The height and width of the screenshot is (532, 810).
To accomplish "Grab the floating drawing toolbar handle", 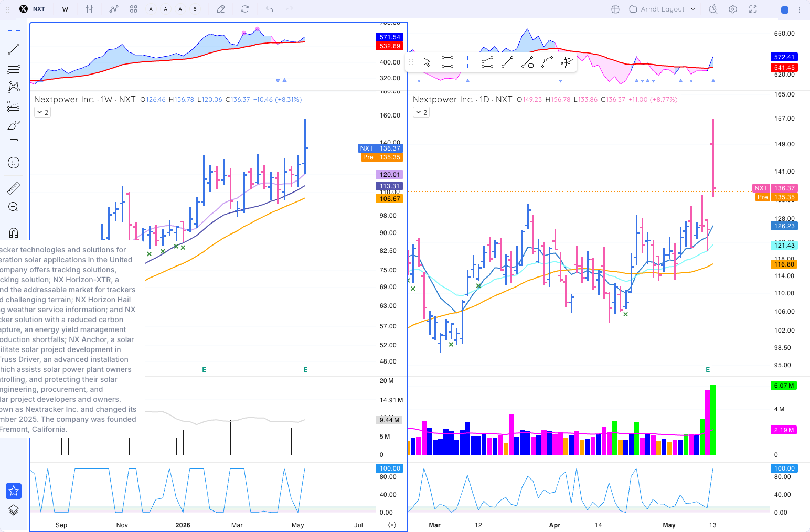I will pyautogui.click(x=411, y=62).
